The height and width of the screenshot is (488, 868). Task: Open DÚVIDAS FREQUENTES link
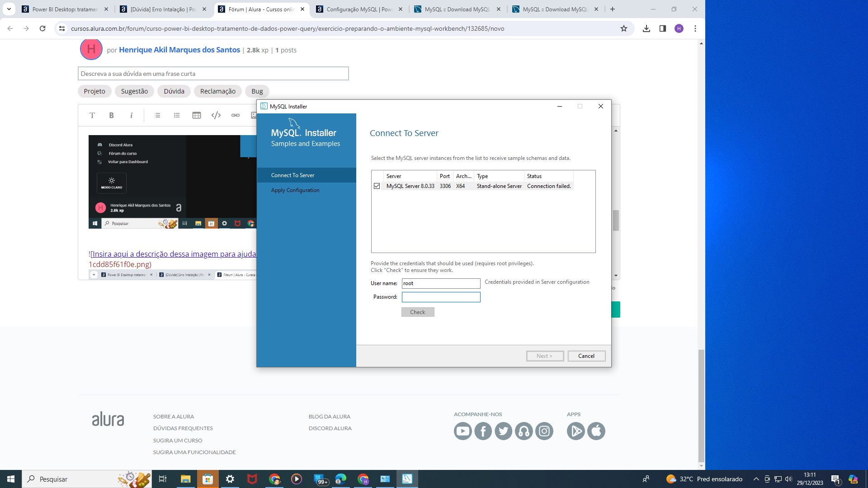point(183,428)
